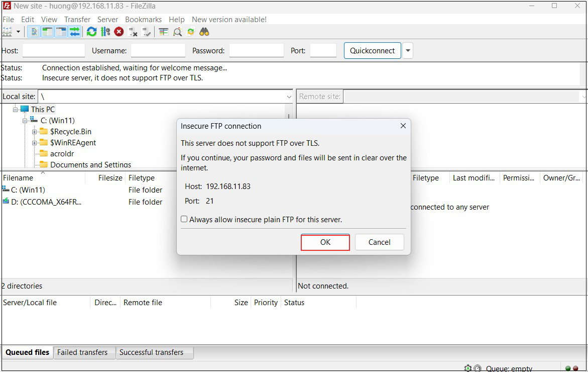Click Cancel in Insecure FTP dialog
Screen dimensions: 588x372
pos(380,242)
